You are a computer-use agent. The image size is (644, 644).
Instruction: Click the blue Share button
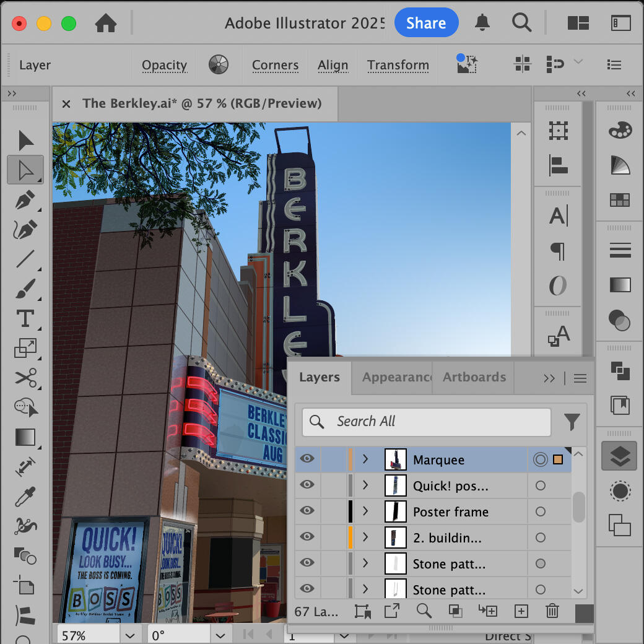click(426, 22)
